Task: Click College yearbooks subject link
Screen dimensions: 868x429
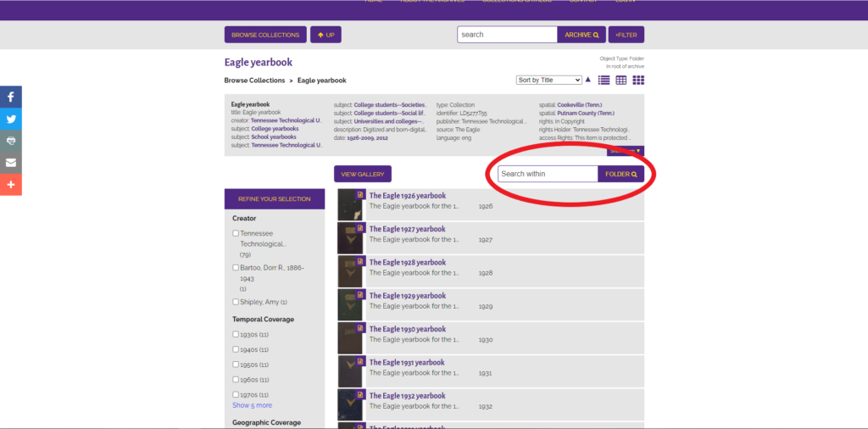Action: point(275,128)
